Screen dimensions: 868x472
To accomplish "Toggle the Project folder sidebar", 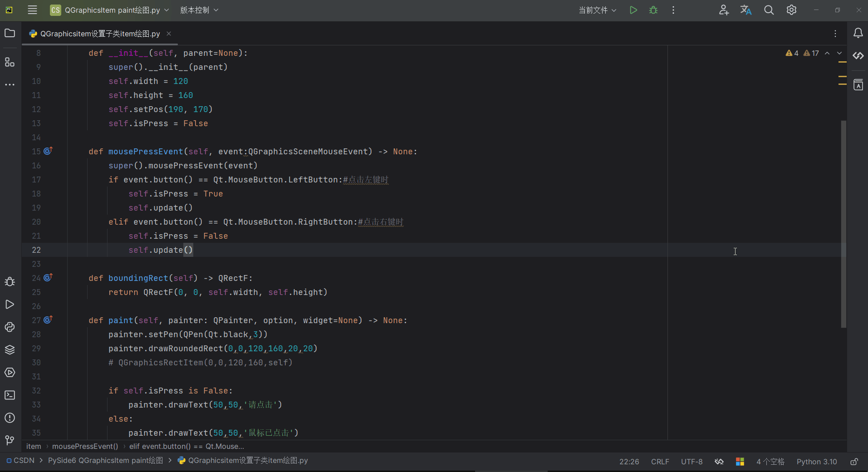I will (x=9, y=33).
